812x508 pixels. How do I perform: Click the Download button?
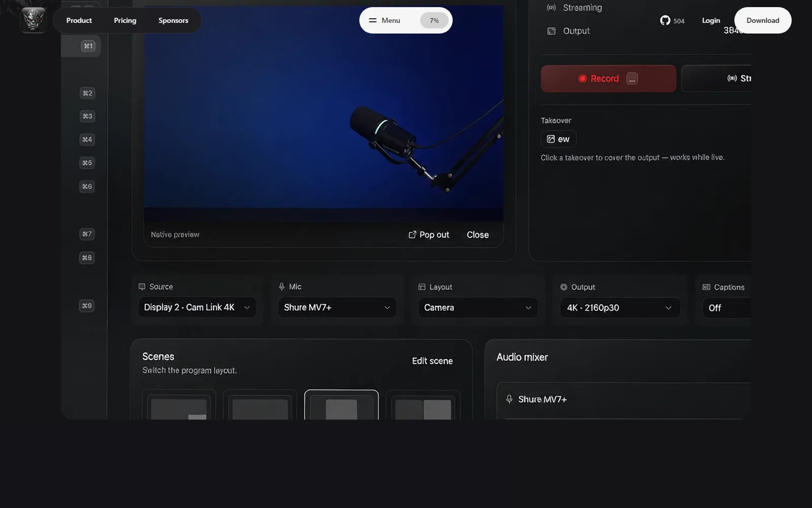click(x=763, y=20)
